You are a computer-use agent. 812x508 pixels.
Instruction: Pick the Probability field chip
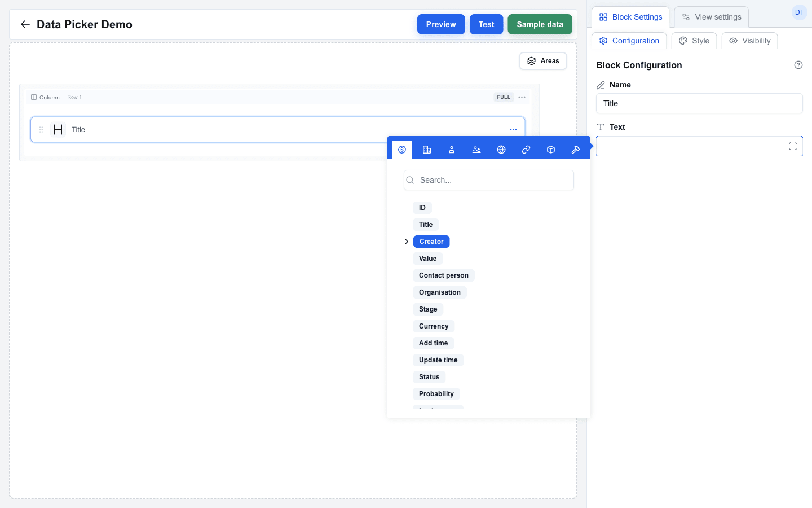pos(436,394)
